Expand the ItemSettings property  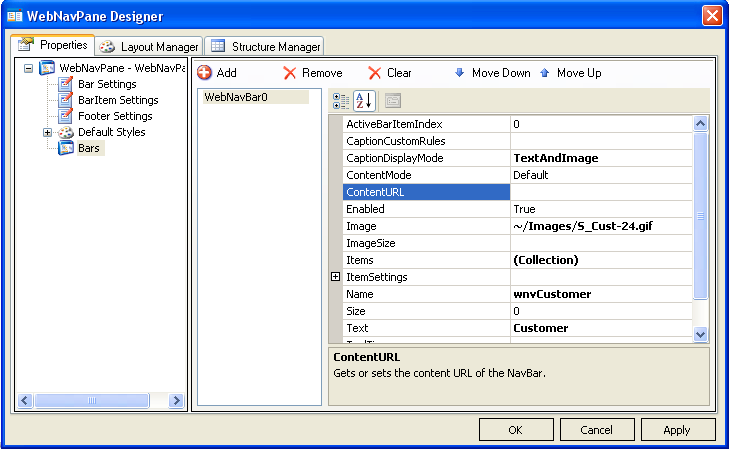coord(336,277)
